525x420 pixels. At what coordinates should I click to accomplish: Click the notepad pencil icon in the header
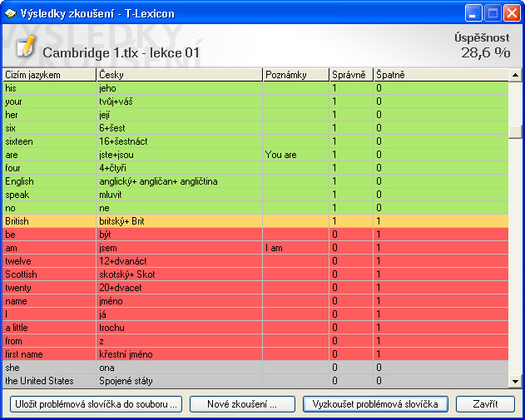pyautogui.click(x=26, y=46)
